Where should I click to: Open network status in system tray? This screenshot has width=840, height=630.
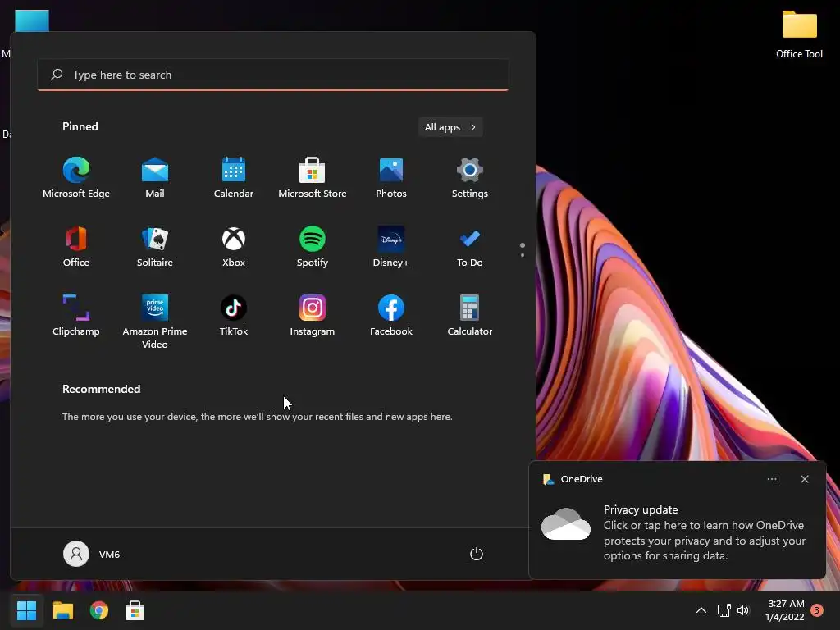tap(724, 610)
